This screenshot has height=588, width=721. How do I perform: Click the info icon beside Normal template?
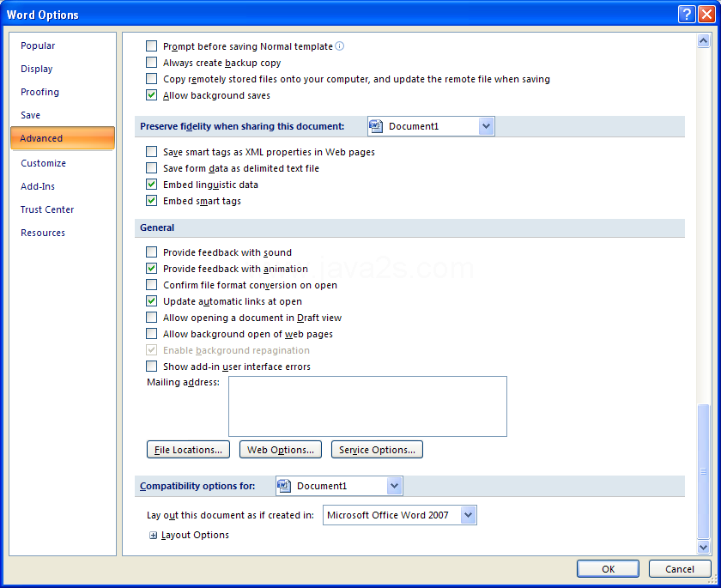pos(339,46)
